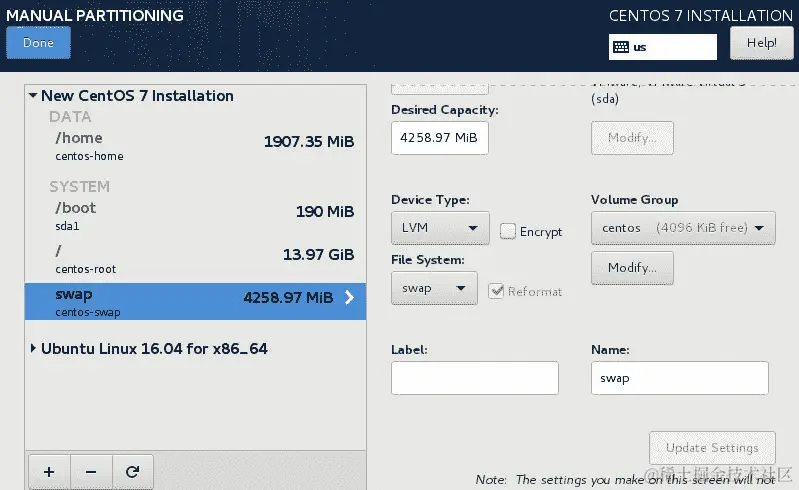Click the us keyboard layout selector
799x490 pixels.
pyautogui.click(x=662, y=47)
